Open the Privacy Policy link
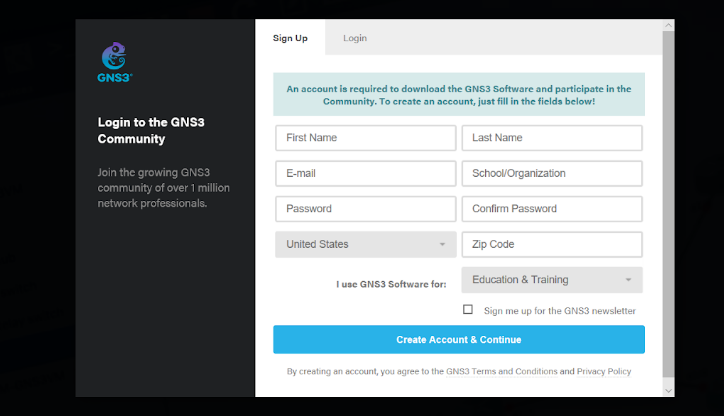 pyautogui.click(x=603, y=371)
